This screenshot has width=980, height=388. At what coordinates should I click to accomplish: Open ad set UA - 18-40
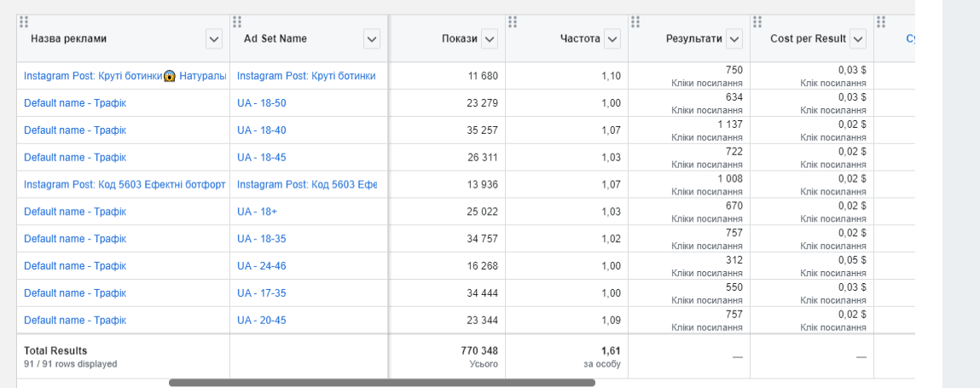click(x=262, y=130)
